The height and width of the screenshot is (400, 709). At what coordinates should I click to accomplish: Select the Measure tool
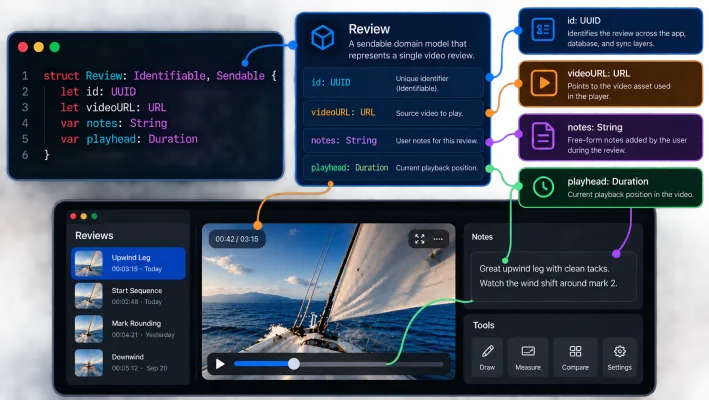tap(528, 357)
